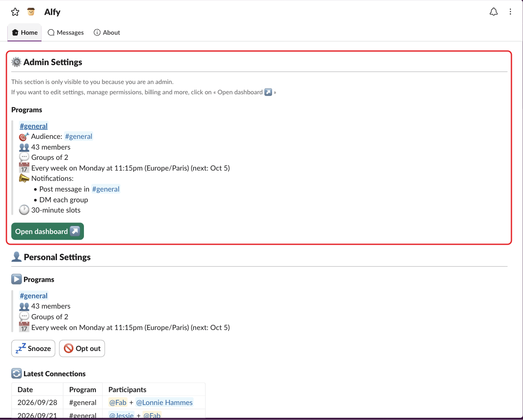Open #general link under Post message in
Viewport: 523px width, 420px height.
(106, 189)
